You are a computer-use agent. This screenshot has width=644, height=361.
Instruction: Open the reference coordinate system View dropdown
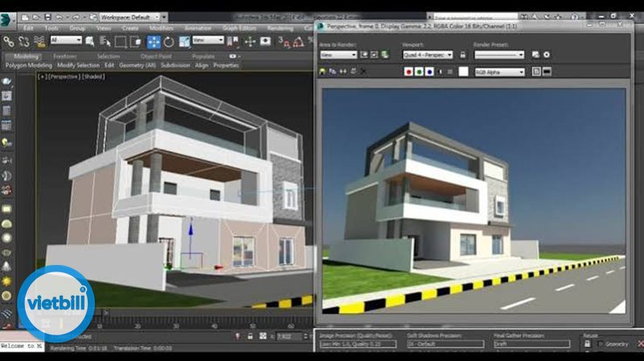[x=208, y=39]
